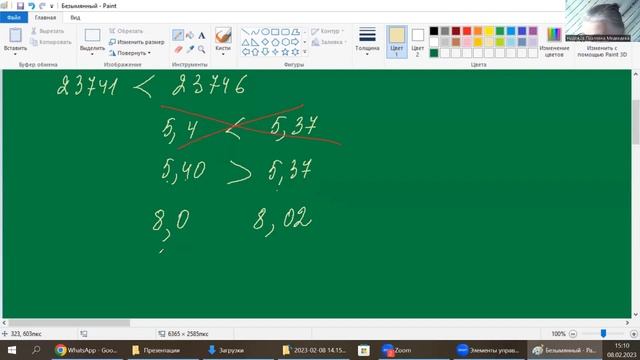
Task: Pick the yellow color swatch
Action: click(489, 31)
